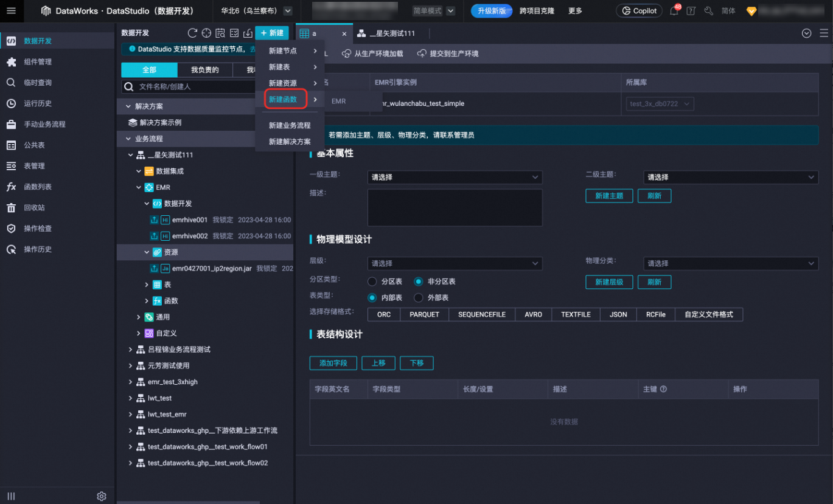Choose PARQUET storage format
The width and height of the screenshot is (833, 504).
(x=424, y=314)
